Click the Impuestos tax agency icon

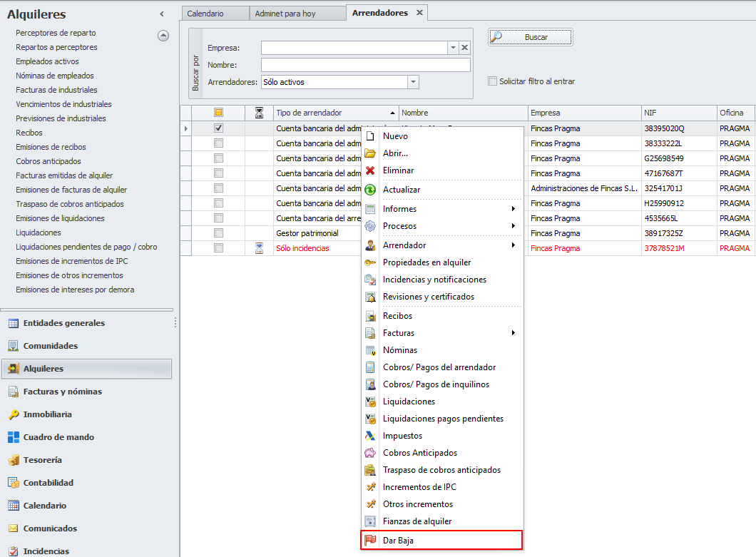[x=370, y=436]
